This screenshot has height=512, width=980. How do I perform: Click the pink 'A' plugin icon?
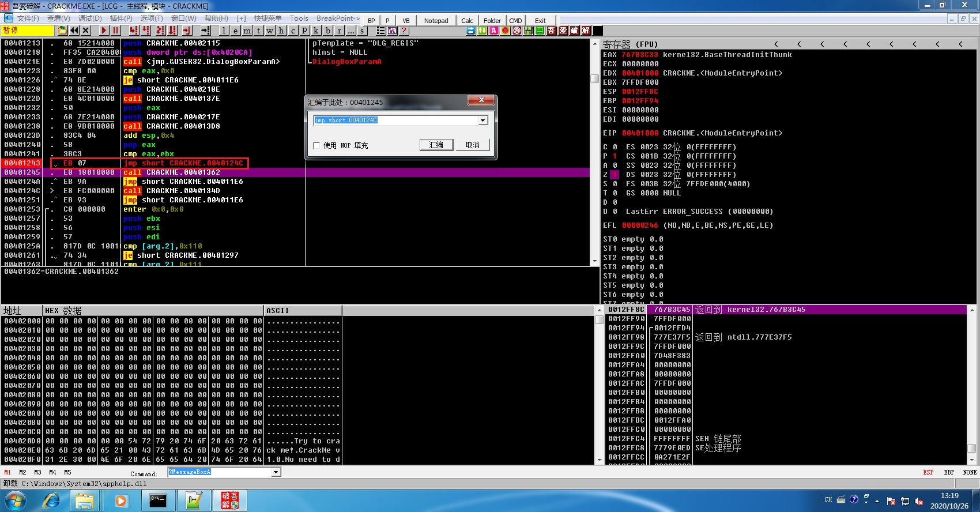(x=494, y=31)
